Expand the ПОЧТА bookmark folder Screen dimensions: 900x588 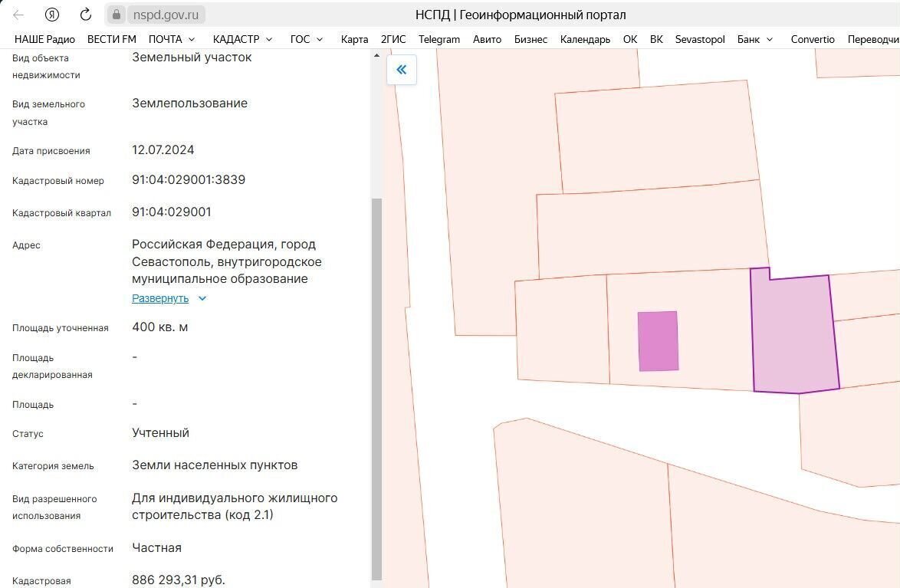pyautogui.click(x=172, y=39)
